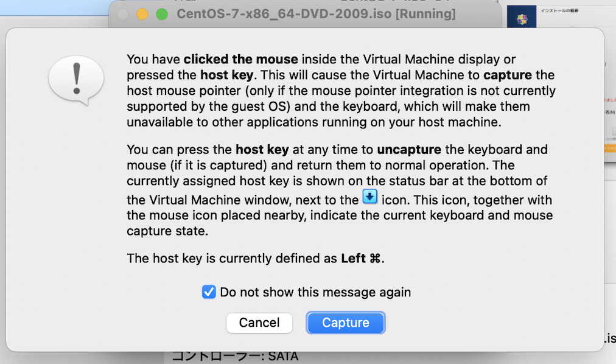Screen dimensions: 616x364
Task: Click the bold 'uncapture' word in dialog
Action: click(x=411, y=149)
